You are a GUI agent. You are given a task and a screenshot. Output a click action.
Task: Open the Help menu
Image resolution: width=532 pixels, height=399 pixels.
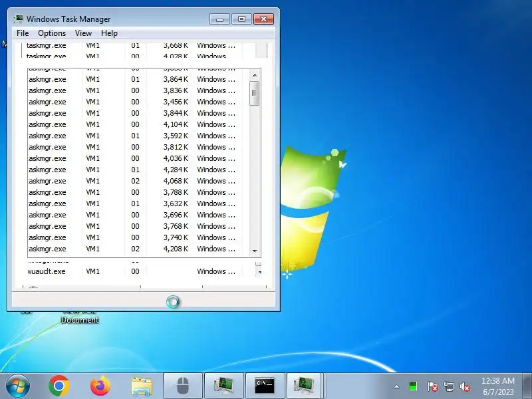point(109,33)
